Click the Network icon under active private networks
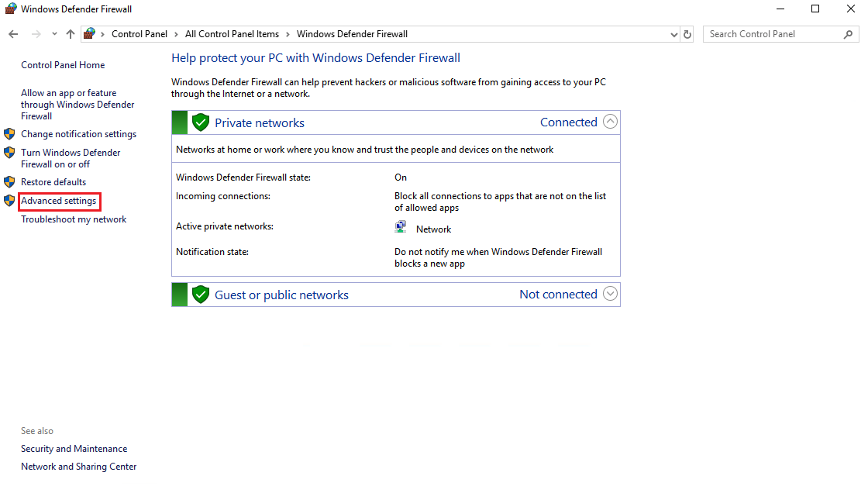 pos(401,227)
